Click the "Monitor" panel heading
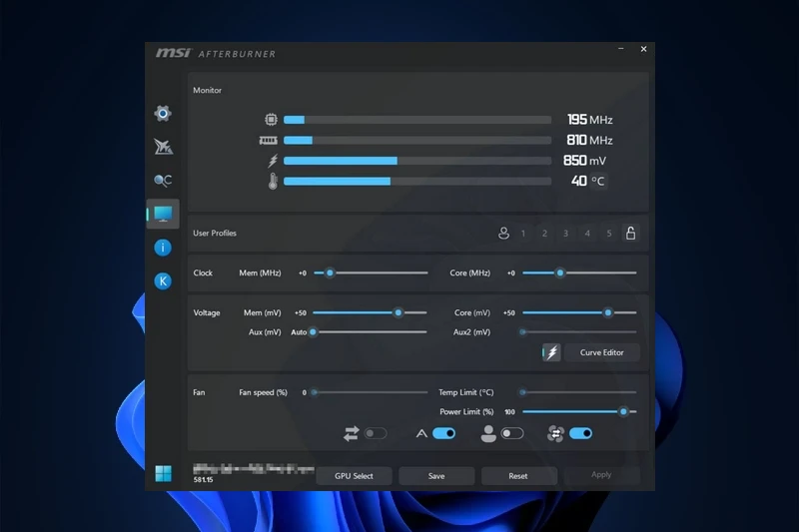Image resolution: width=799 pixels, height=532 pixels. pyautogui.click(x=207, y=90)
